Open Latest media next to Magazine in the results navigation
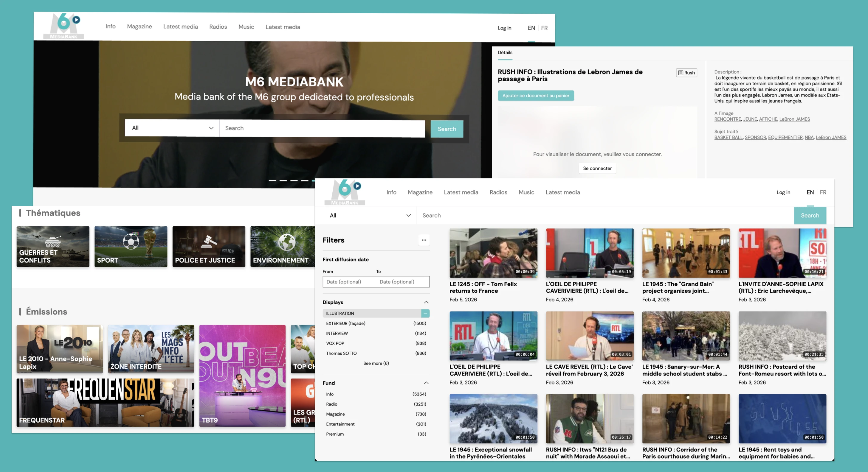Image resolution: width=868 pixels, height=472 pixels. coord(461,192)
